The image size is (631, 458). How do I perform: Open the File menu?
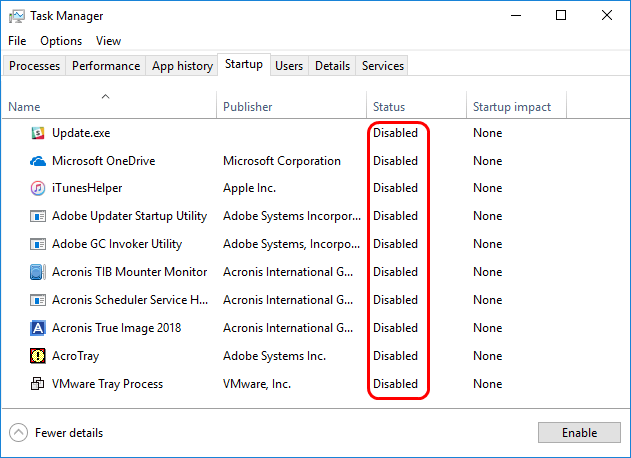17,41
